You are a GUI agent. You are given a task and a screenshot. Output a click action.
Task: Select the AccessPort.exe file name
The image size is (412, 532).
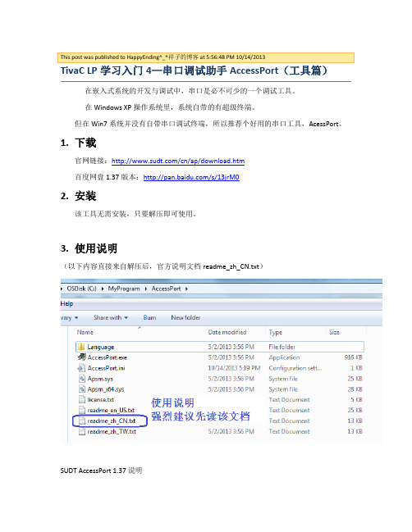(108, 357)
